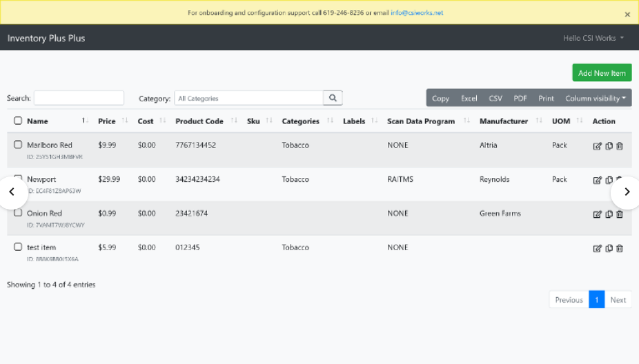Edit the Newport item
The image size is (639, 364).
click(x=597, y=180)
